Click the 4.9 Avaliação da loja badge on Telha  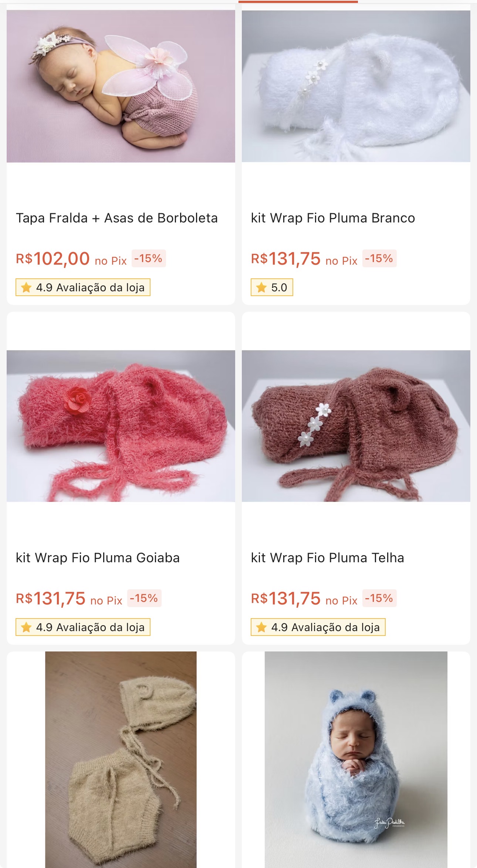[318, 627]
